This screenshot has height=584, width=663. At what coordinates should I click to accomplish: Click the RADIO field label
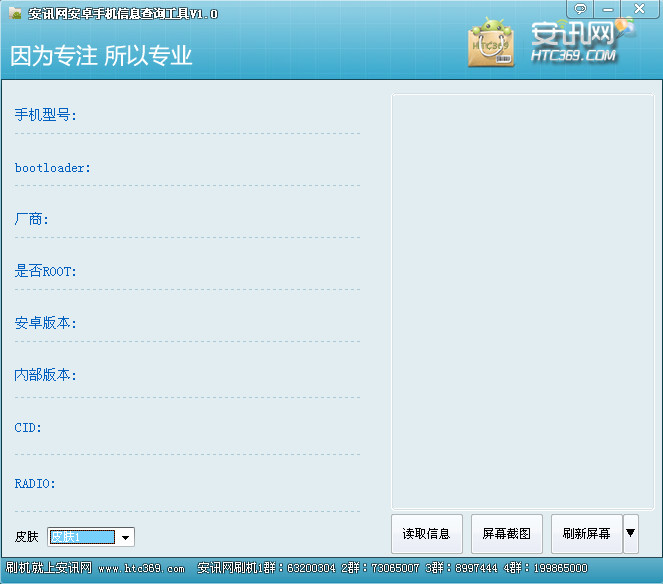(35, 483)
